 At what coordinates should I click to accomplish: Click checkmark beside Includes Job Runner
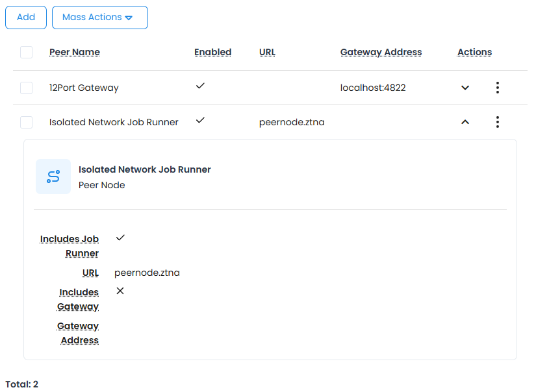coord(120,238)
